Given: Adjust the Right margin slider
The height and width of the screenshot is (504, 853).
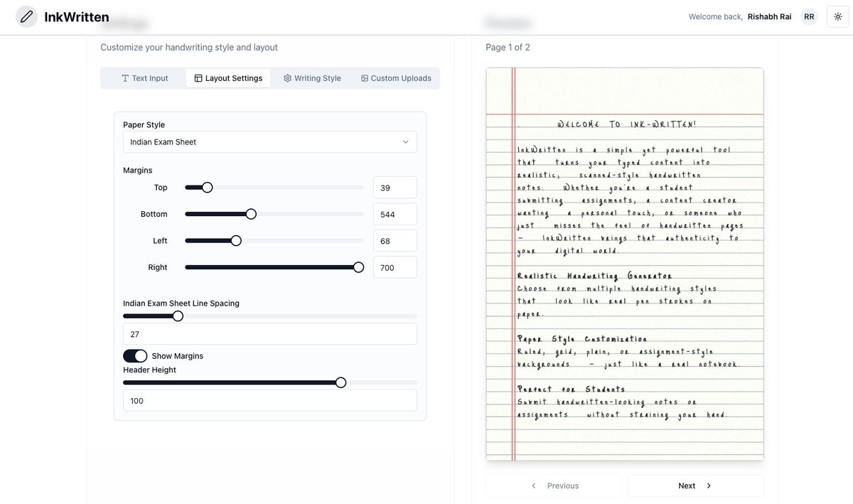Looking at the screenshot, I should 358,267.
